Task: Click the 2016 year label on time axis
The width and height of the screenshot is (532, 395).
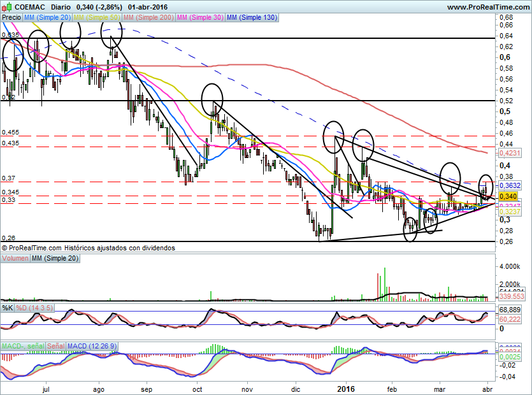Action: 346,389
